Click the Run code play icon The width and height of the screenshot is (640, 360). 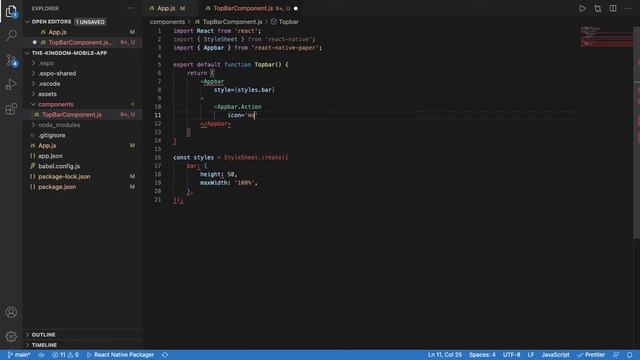pyautogui.click(x=582, y=9)
